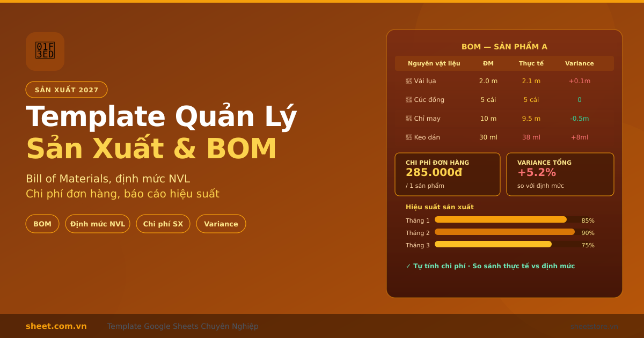The image size is (644, 338).
Task: Click the icon next to Keo dán
Action: 409,137
